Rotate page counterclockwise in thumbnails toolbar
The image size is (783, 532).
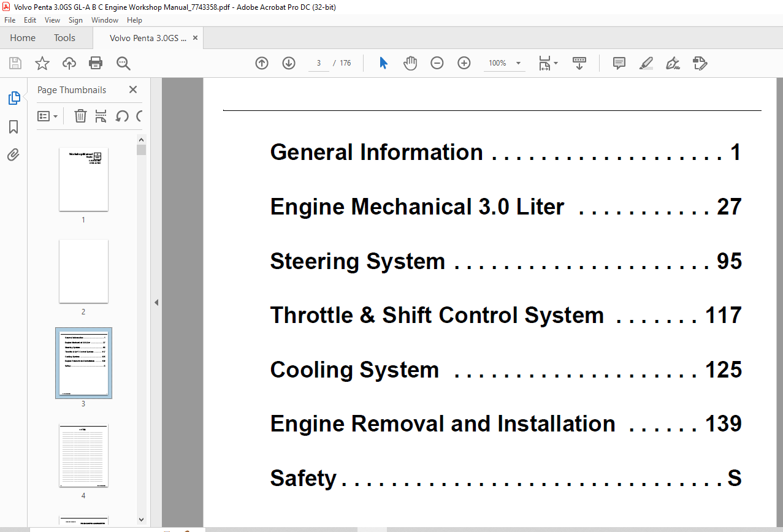pos(122,116)
